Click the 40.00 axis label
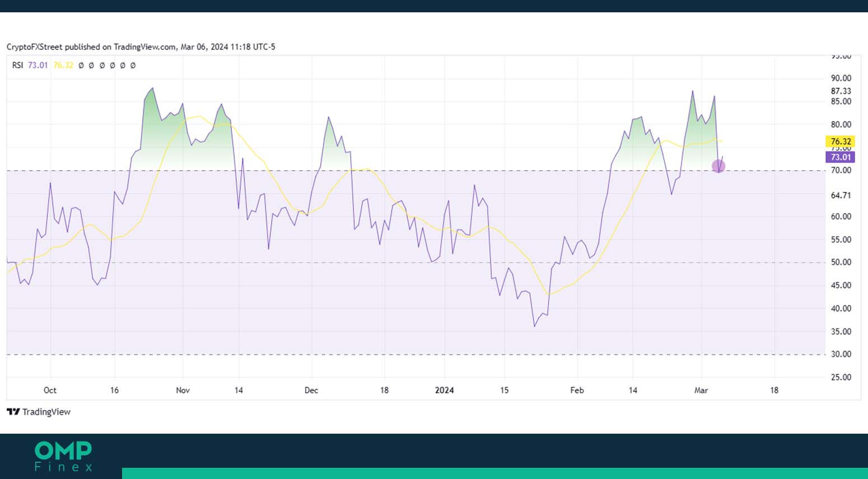The width and height of the screenshot is (868, 479). coord(841,308)
